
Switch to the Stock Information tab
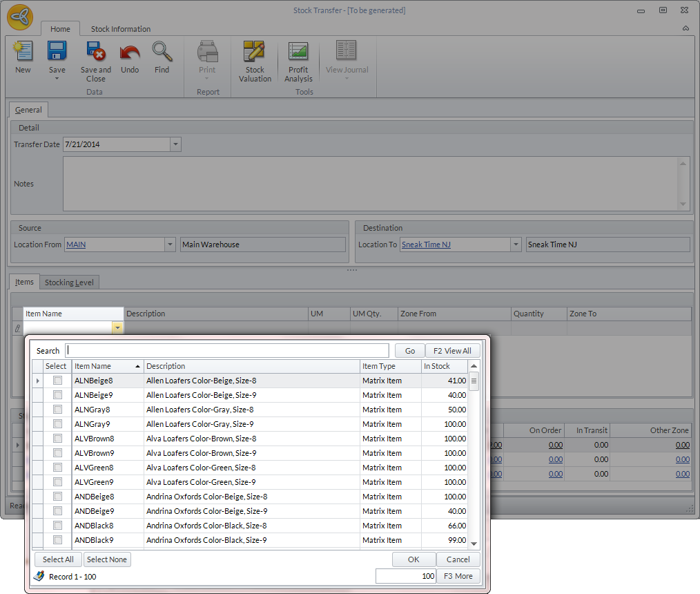[x=121, y=29]
